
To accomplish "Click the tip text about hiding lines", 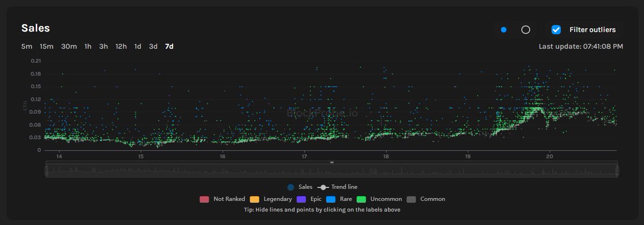I will [322, 209].
